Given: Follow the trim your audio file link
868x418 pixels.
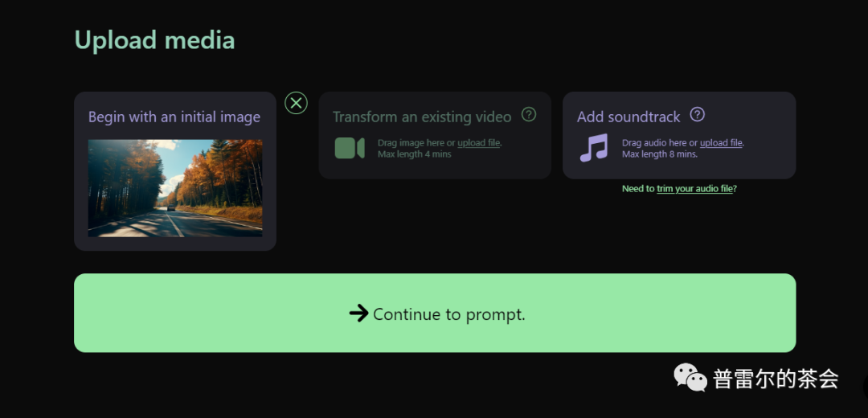Looking at the screenshot, I should click(x=694, y=189).
